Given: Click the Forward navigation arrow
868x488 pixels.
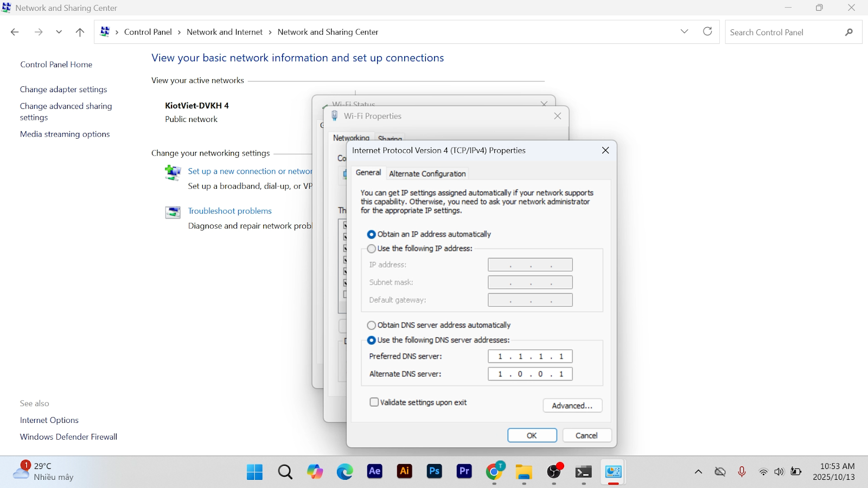Looking at the screenshot, I should point(39,33).
